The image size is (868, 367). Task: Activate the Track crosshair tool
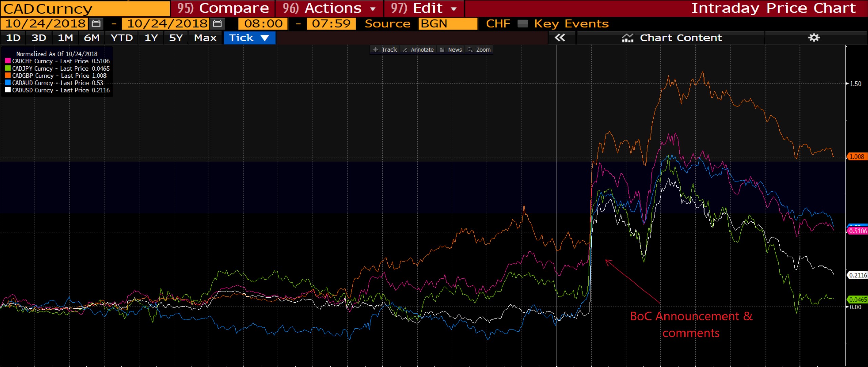click(385, 50)
